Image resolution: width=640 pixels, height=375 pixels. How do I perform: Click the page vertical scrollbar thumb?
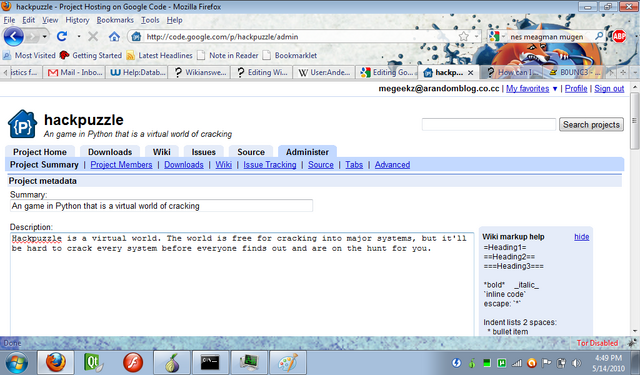point(634,120)
